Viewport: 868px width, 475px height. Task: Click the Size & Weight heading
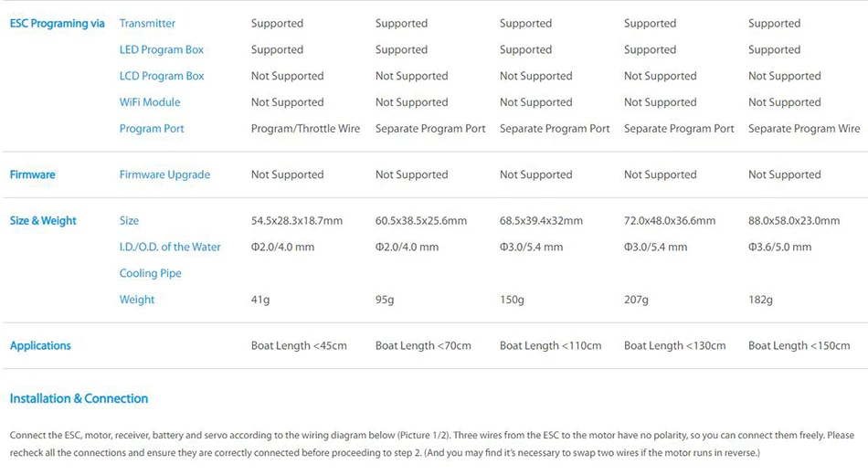(x=43, y=221)
